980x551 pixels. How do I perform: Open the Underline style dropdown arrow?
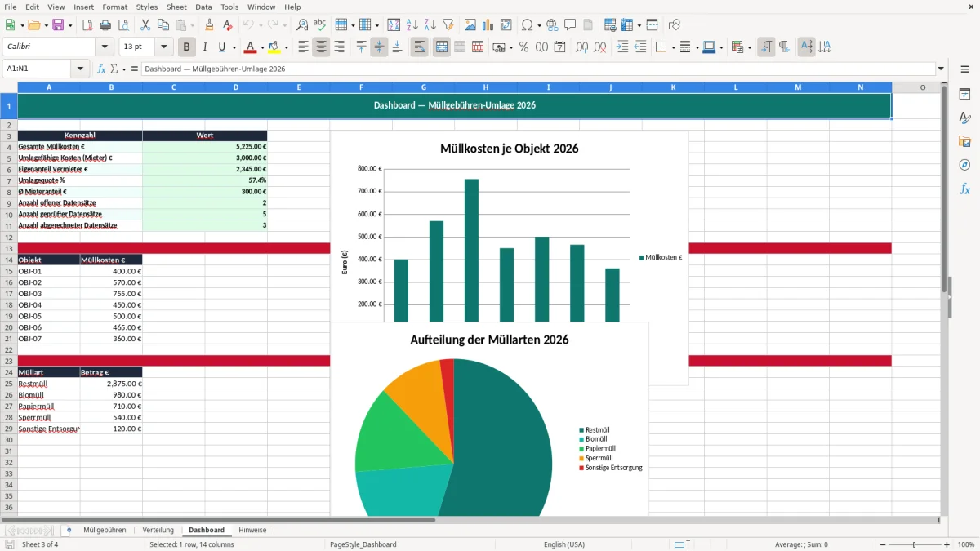[234, 47]
